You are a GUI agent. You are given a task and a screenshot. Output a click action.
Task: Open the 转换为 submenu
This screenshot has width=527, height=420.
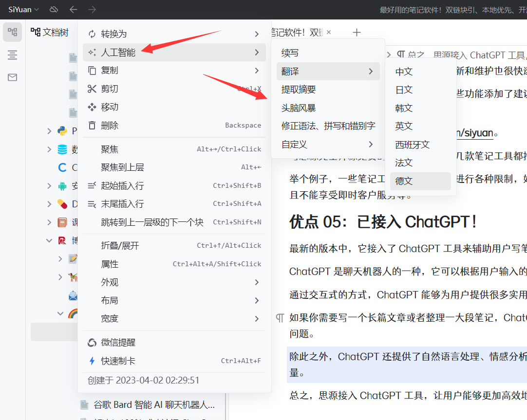pyautogui.click(x=174, y=34)
